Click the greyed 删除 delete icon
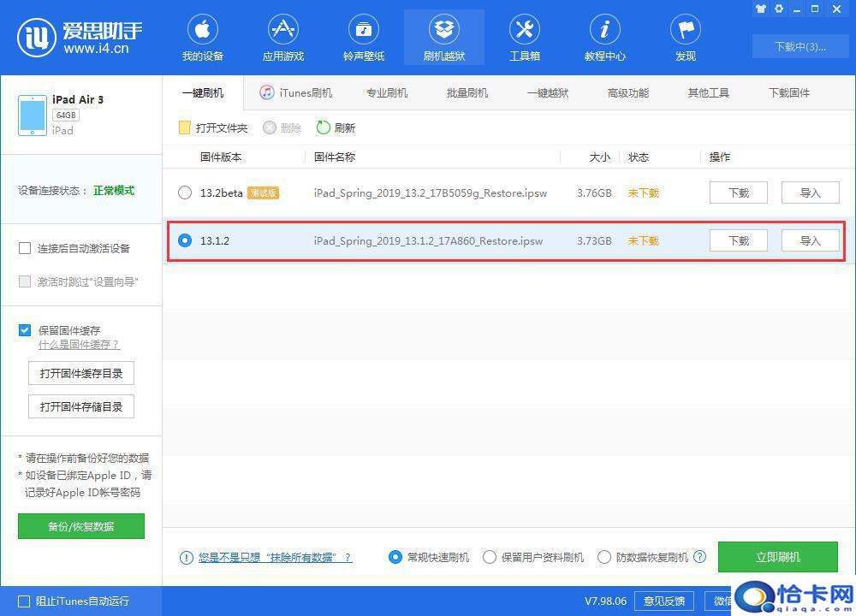856x616 pixels. coord(269,127)
